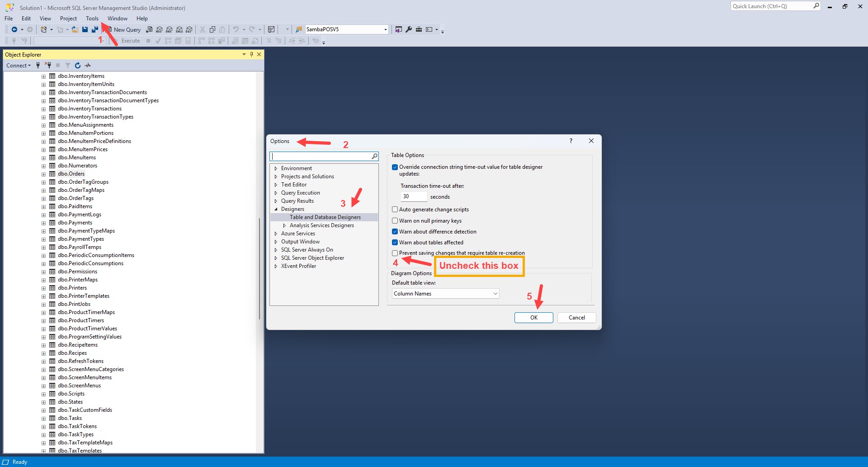Close the Object Explorer panel
868x467 pixels.
(259, 54)
